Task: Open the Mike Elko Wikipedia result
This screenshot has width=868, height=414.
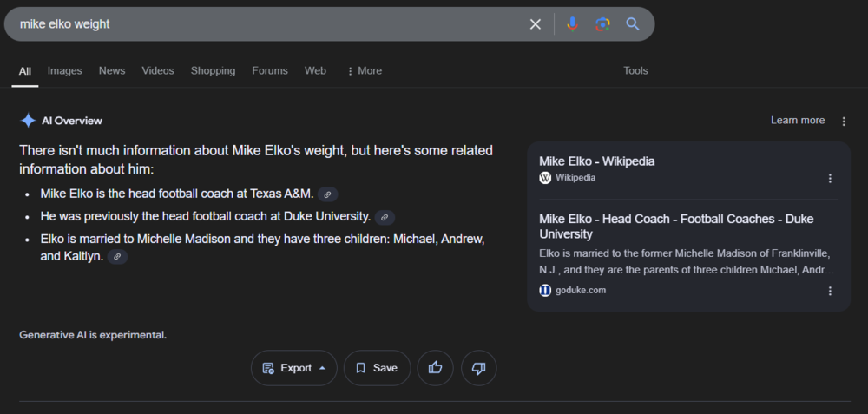Action: pos(596,161)
